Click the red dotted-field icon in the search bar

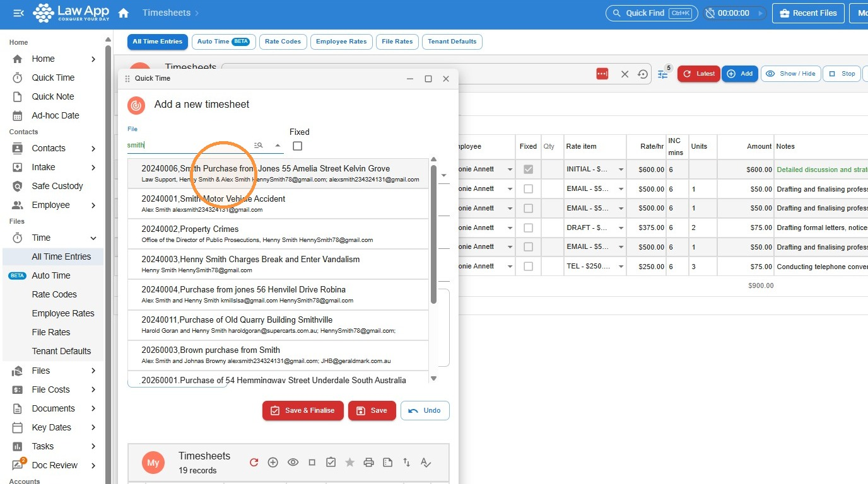click(x=602, y=74)
